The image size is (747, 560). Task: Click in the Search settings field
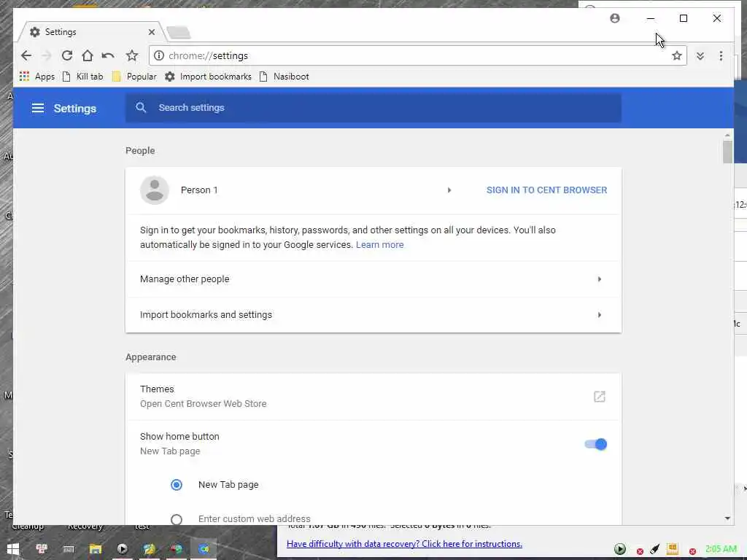[x=373, y=108]
